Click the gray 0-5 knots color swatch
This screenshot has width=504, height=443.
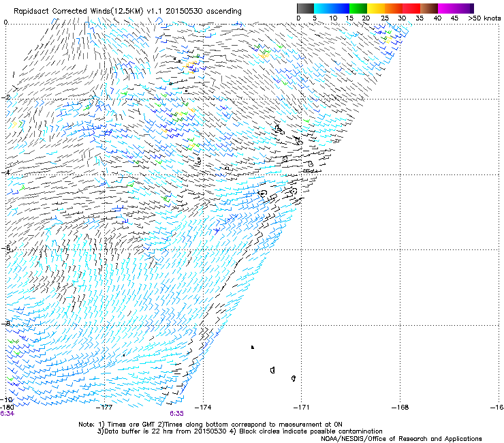coord(305,8)
